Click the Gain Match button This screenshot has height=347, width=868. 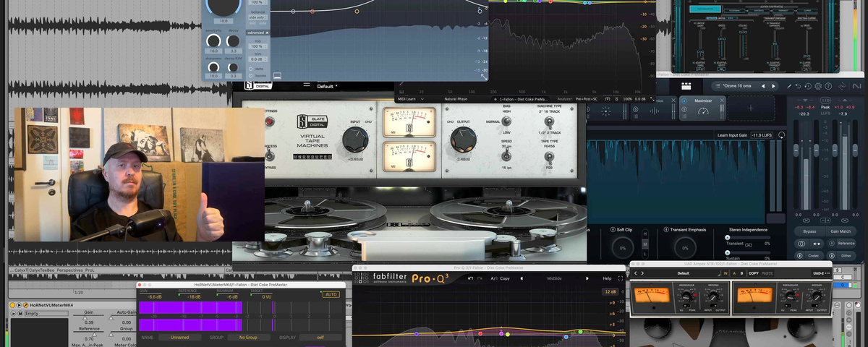(x=841, y=231)
